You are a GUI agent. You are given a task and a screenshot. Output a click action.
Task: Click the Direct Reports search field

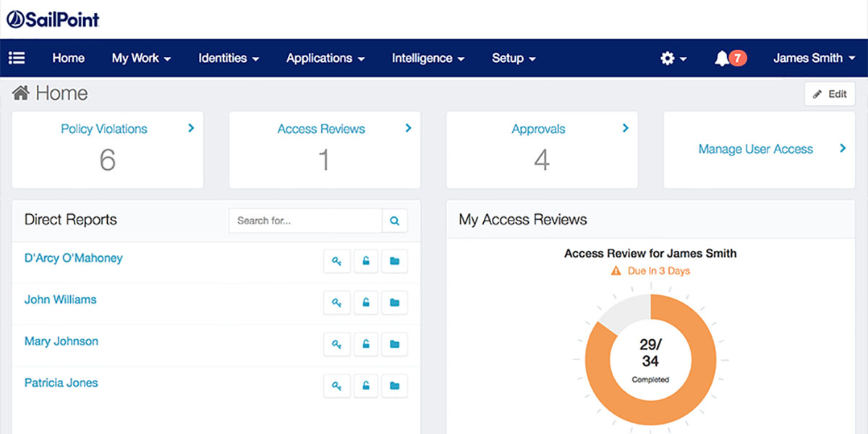[304, 220]
